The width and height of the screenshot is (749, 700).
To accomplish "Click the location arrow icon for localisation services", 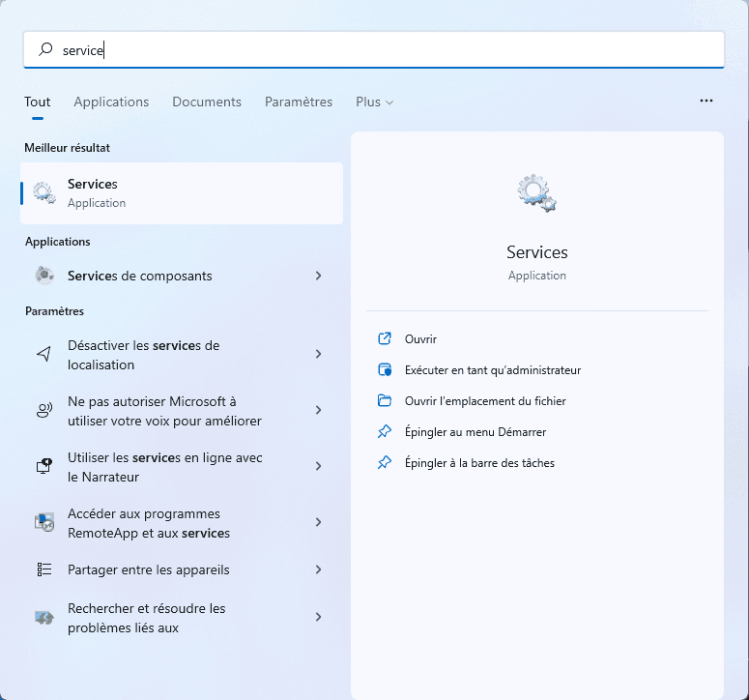I will pyautogui.click(x=44, y=355).
